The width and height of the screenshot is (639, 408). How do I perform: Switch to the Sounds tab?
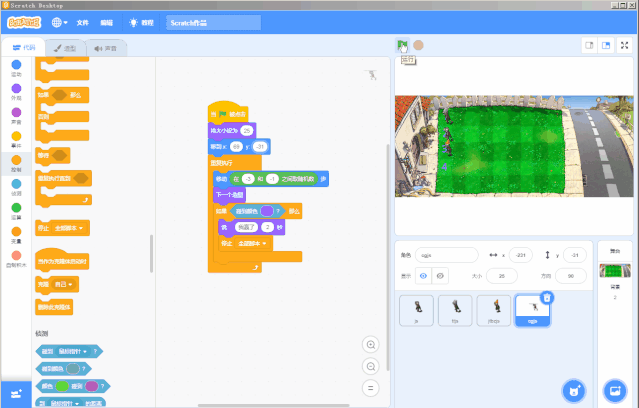[x=106, y=49]
